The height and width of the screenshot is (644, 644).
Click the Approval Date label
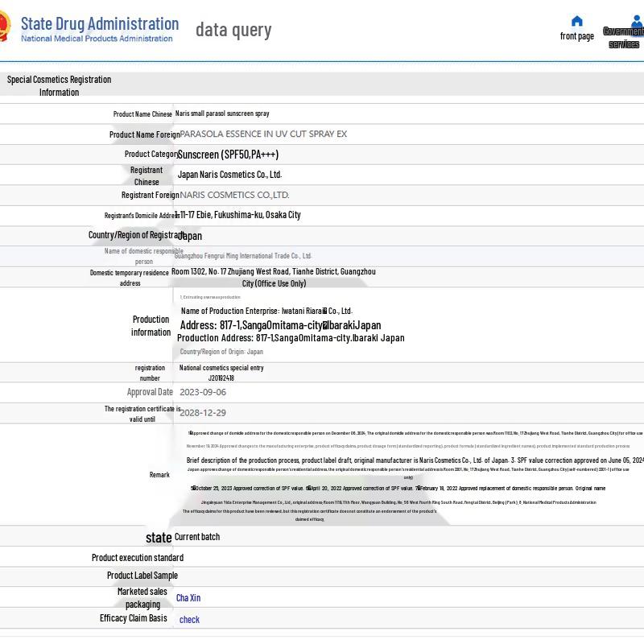click(150, 392)
